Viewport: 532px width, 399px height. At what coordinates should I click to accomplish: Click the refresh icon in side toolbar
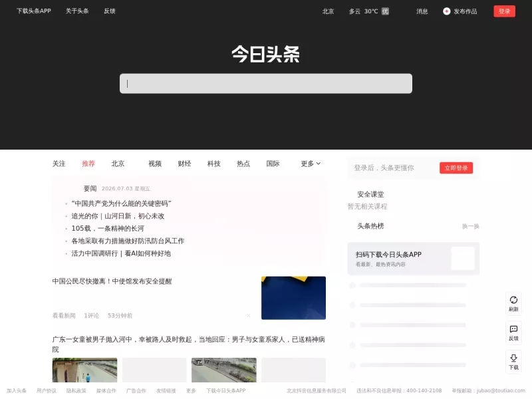(513, 300)
